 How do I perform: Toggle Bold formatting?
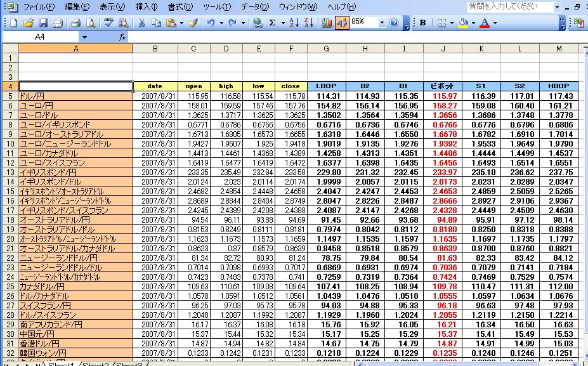click(x=423, y=23)
